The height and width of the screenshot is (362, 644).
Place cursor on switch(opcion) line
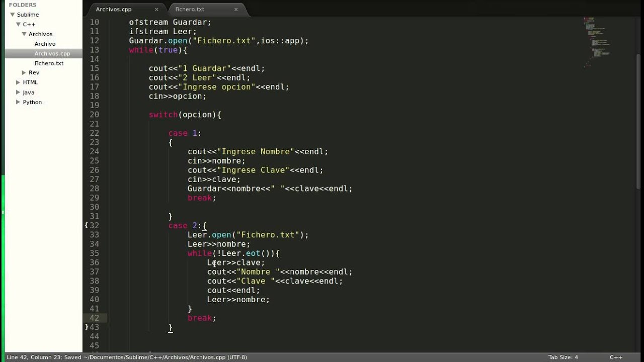click(185, 115)
